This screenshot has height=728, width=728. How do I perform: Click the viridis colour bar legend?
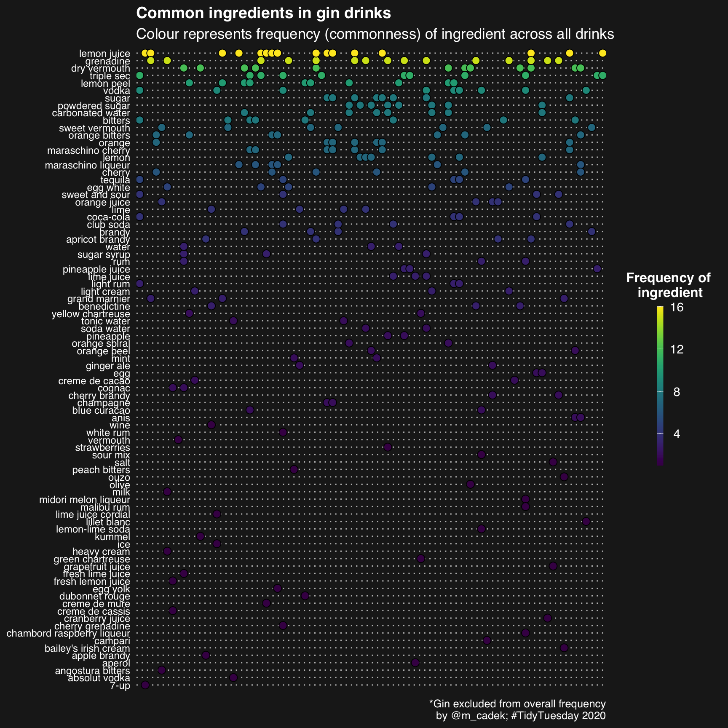[660, 386]
